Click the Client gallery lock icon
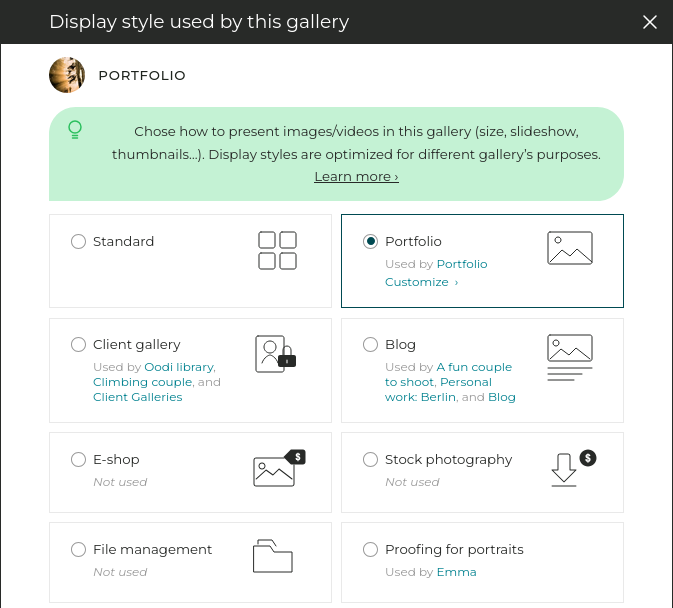Viewport: 673px width, 608px height. 276,354
